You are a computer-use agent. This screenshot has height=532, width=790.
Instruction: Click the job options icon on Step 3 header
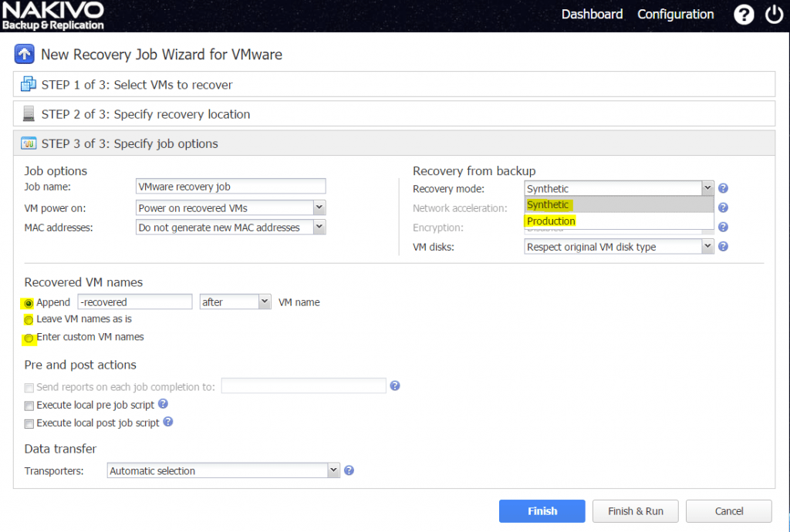point(27,144)
